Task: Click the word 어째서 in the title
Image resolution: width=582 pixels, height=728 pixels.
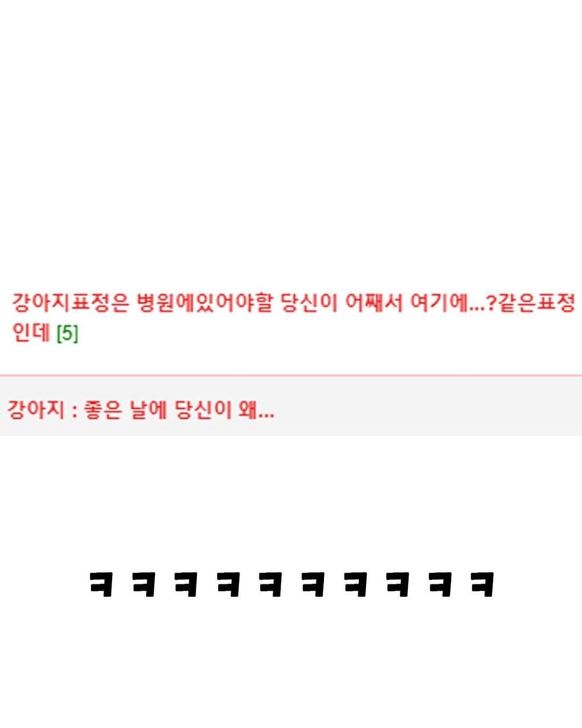Action: click(374, 303)
